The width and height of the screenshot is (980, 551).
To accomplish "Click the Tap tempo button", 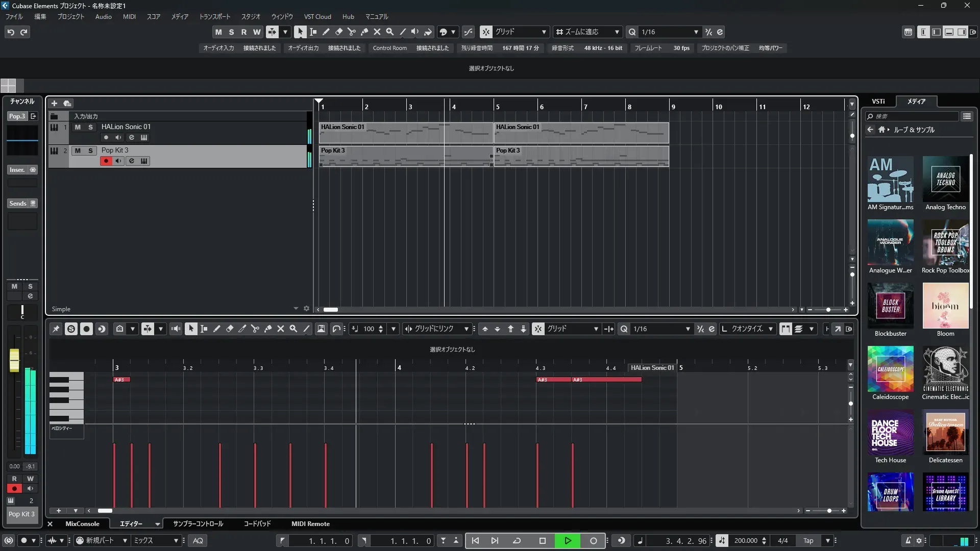I will pos(808,541).
